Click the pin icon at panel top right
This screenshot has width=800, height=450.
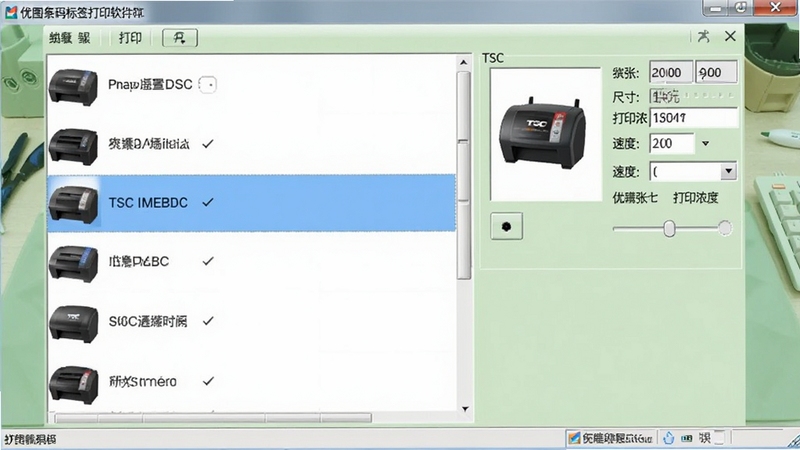pos(704,36)
